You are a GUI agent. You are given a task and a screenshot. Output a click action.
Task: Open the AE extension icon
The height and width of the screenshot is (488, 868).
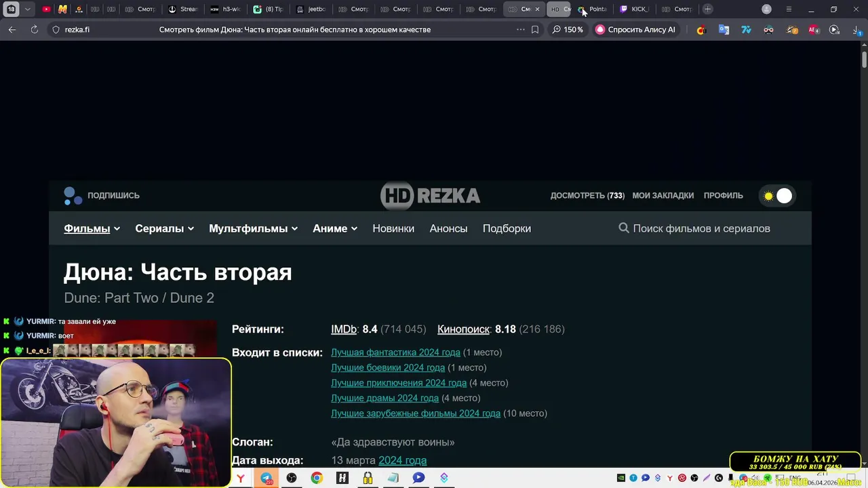tap(813, 30)
